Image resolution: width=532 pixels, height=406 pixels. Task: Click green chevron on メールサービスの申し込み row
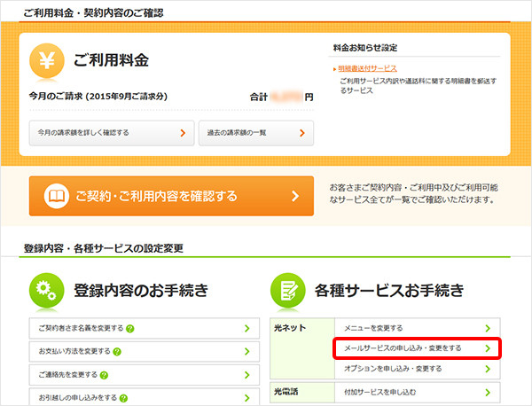(488, 348)
